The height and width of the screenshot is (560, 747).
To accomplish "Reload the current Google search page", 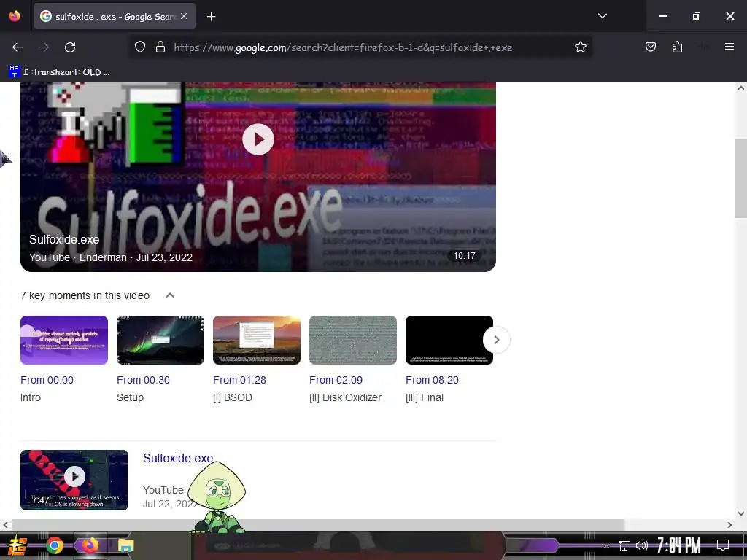I will pyautogui.click(x=70, y=47).
